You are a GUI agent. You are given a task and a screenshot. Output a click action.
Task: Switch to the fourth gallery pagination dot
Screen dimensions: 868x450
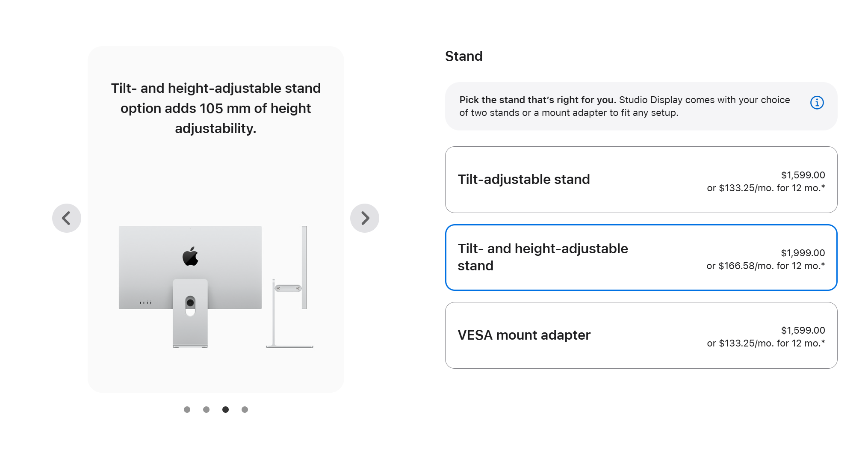pos(245,409)
